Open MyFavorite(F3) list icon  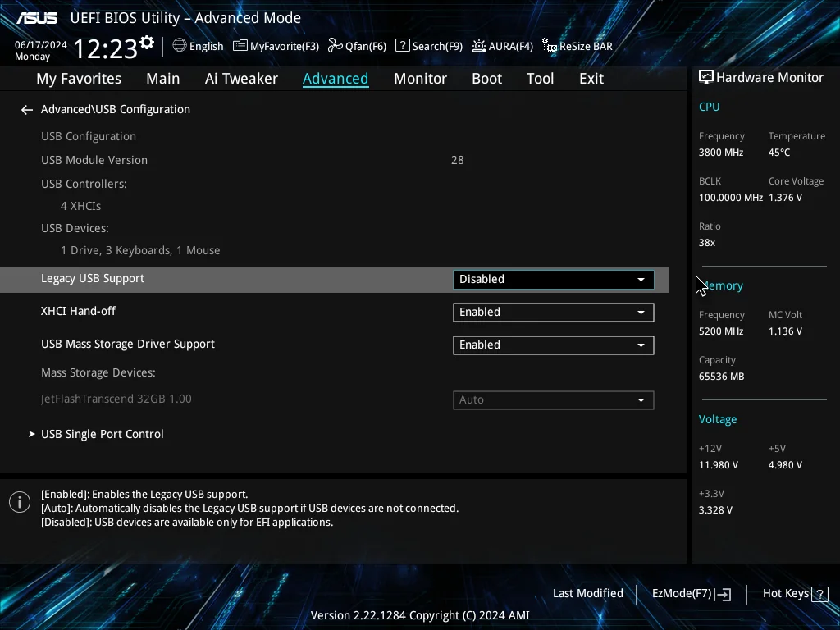point(240,46)
